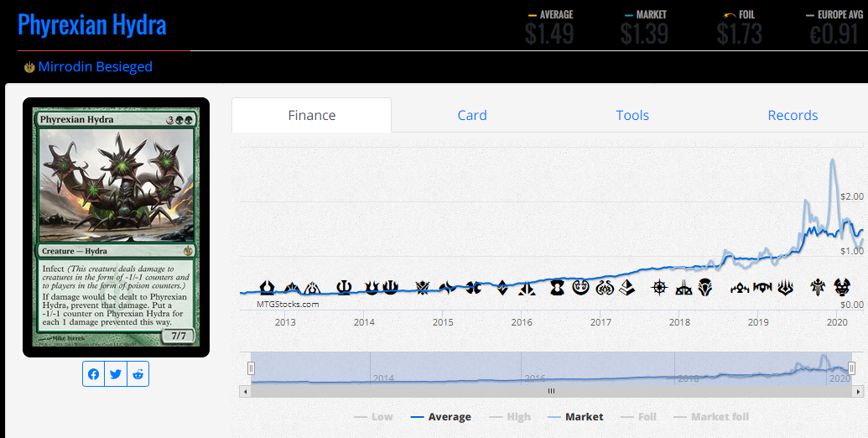Screen dimensions: 868x438
Task: Toggle the Market price series in legend
Action: 575,417
